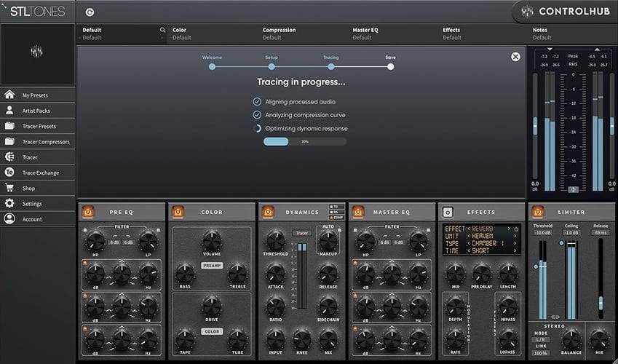
Task: Toggle Pre EQ HP filter checkbox
Action: click(84, 230)
